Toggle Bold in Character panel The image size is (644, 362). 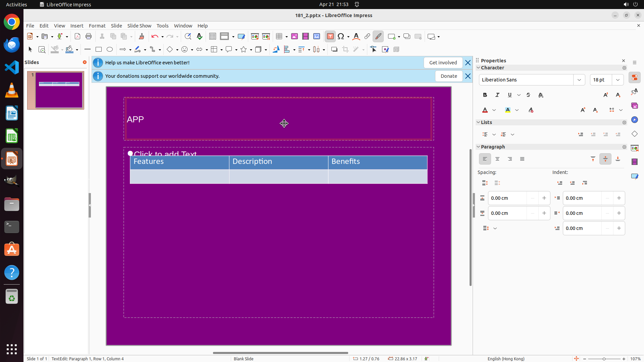[x=485, y=95]
